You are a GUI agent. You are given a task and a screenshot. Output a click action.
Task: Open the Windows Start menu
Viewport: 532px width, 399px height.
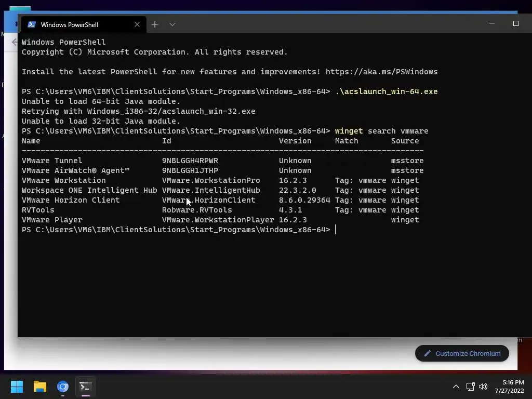(x=17, y=387)
